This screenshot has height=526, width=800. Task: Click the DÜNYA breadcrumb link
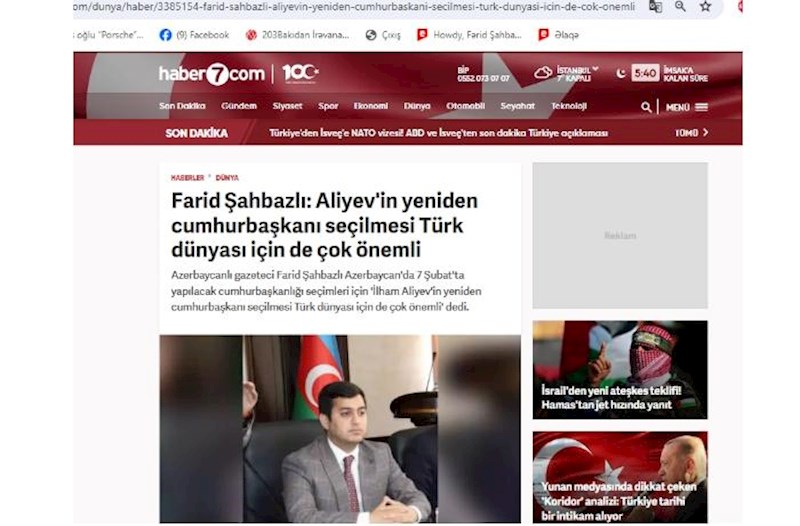227,178
